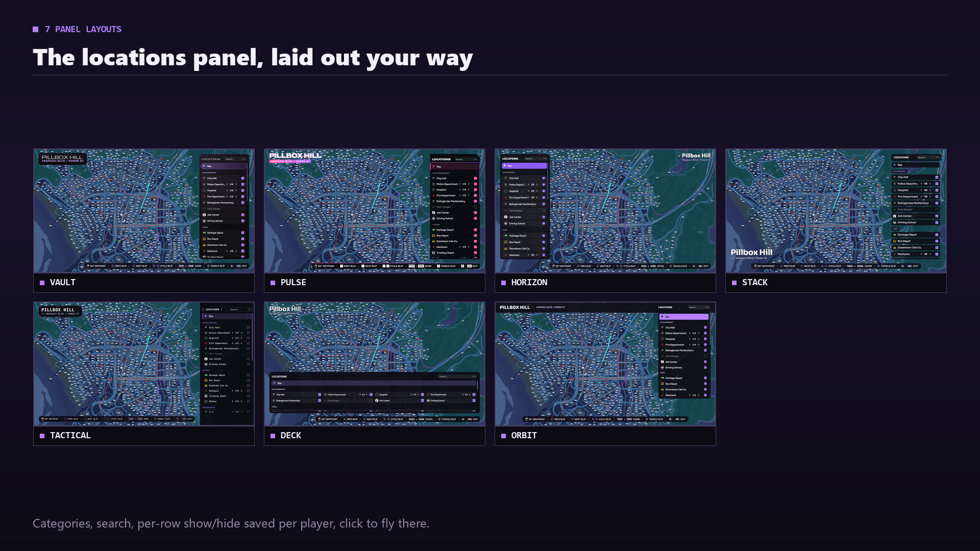Click the Job Center icon in Deck panel
This screenshot has height=551, width=980.
point(377,400)
